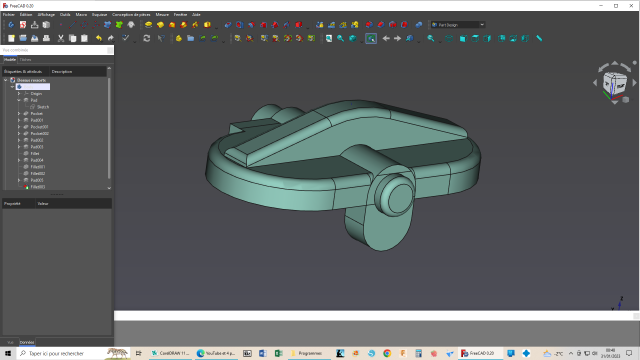
Task: Click the Cut scissors icon
Action: pyautogui.click(x=61, y=38)
